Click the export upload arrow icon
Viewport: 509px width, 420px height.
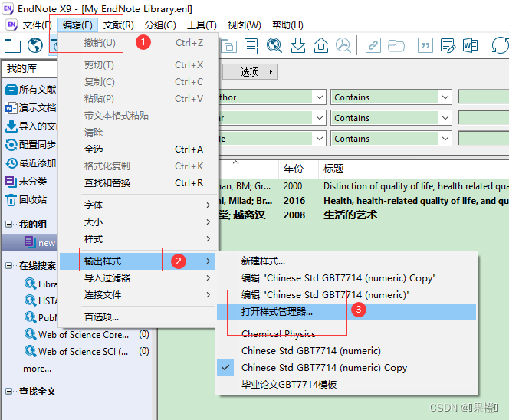click(x=321, y=45)
